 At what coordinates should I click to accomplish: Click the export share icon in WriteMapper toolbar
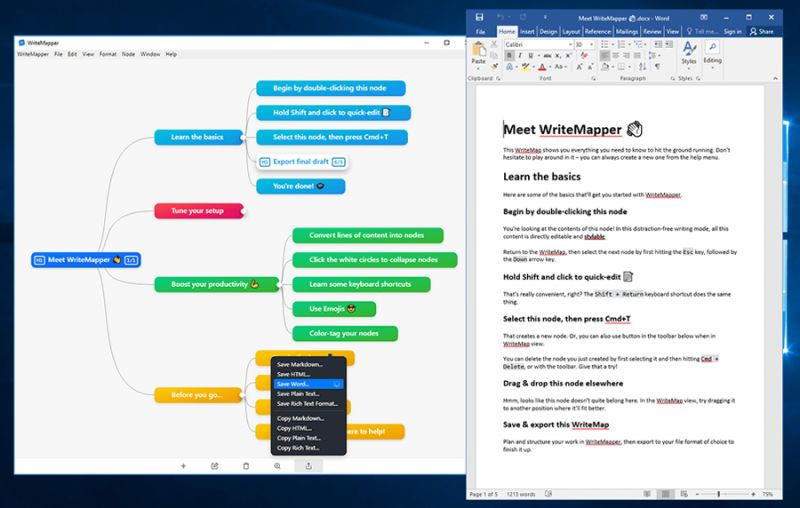pos(309,466)
